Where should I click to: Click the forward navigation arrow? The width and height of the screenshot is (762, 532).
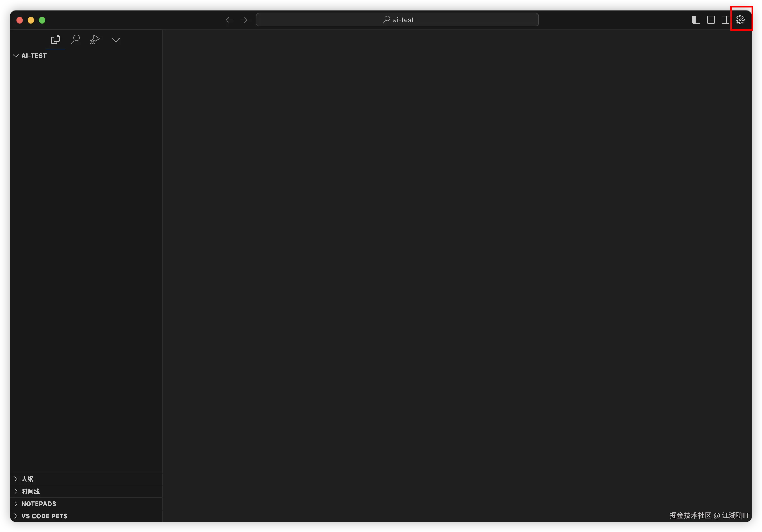pyautogui.click(x=244, y=20)
